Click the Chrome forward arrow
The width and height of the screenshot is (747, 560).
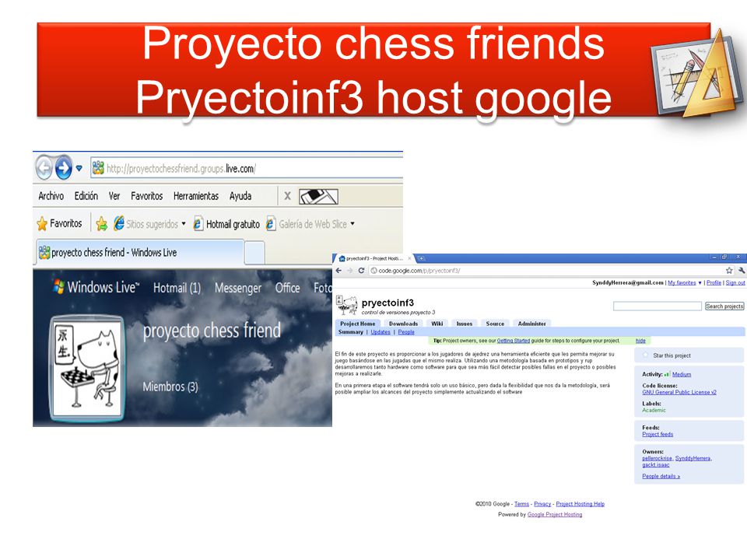click(349, 271)
